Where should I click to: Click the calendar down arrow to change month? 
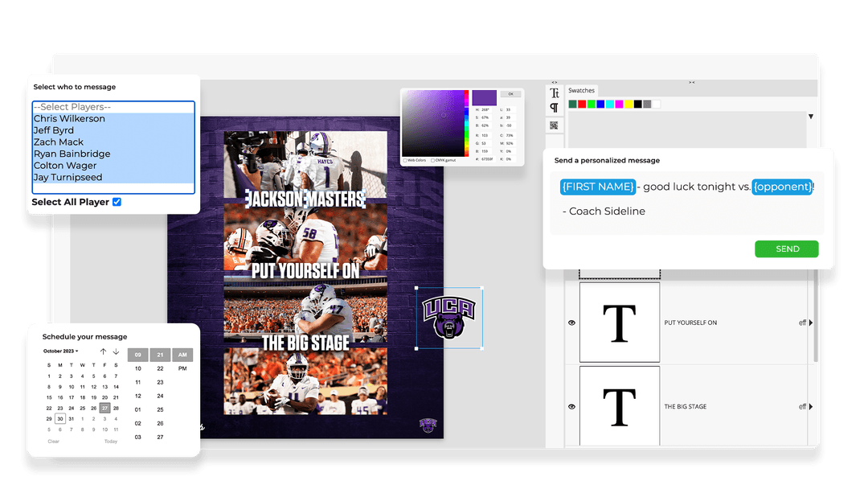(x=116, y=351)
